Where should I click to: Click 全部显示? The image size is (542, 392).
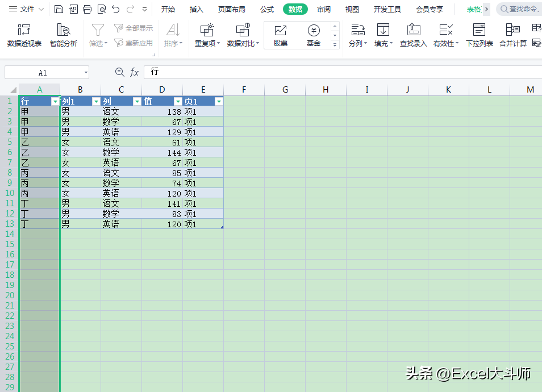coord(134,28)
